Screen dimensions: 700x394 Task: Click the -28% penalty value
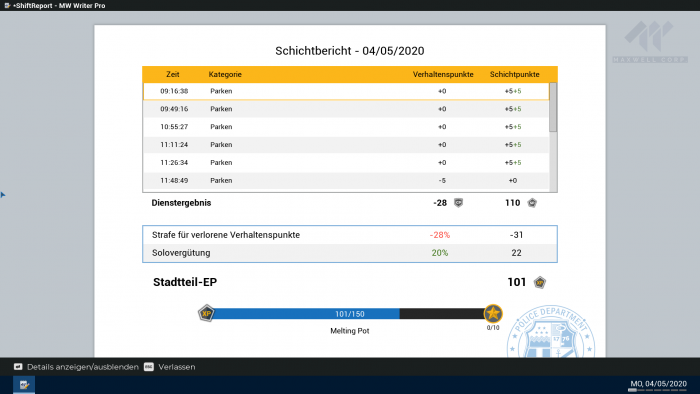(440, 235)
